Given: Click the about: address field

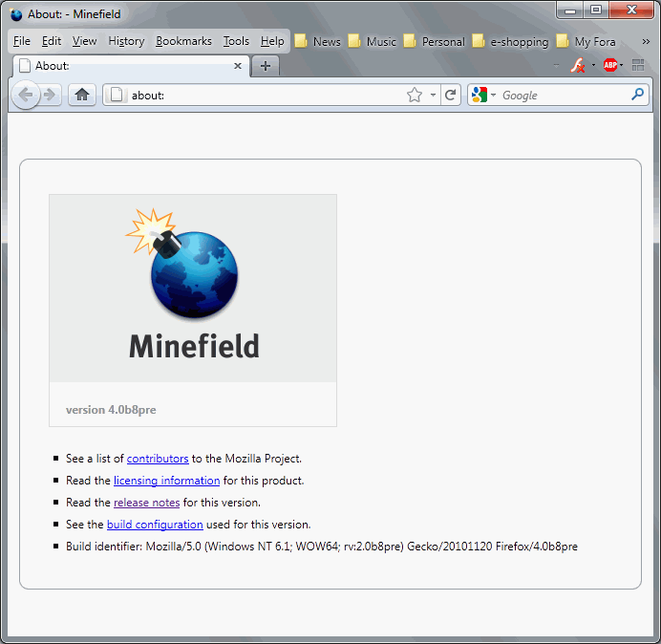Looking at the screenshot, I should (x=266, y=96).
